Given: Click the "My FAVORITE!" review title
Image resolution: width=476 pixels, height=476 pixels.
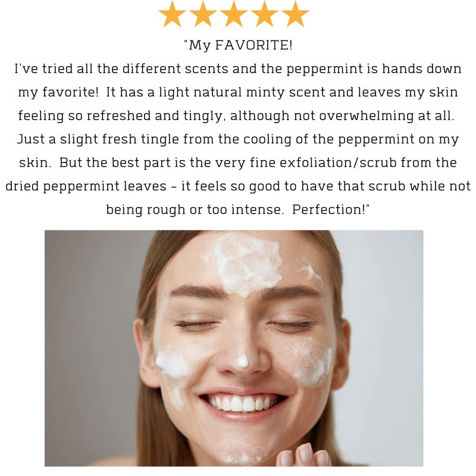Looking at the screenshot, I should point(239,45).
